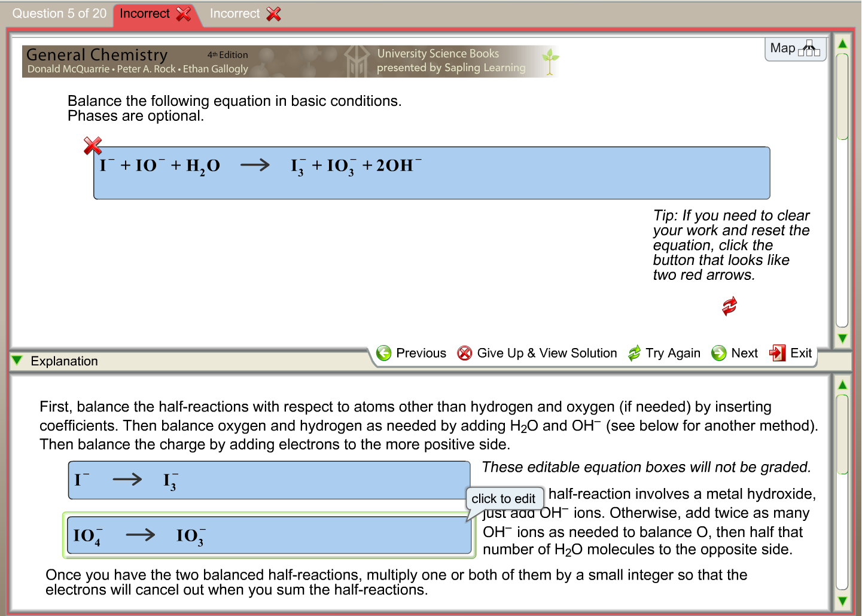Click the red two-arrows reset icon
Image resolution: width=865 pixels, height=616 pixels.
[x=729, y=306]
